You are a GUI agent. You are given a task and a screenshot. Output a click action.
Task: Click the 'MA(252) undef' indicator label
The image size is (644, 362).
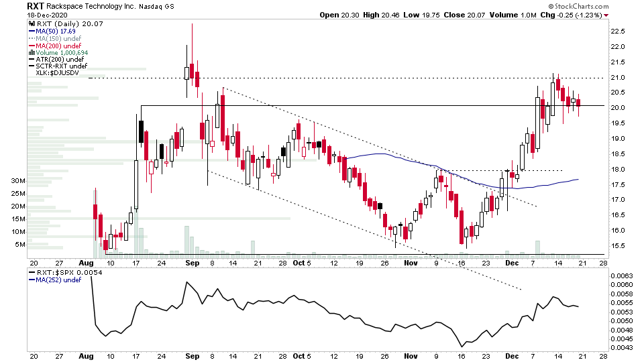pyautogui.click(x=58, y=280)
